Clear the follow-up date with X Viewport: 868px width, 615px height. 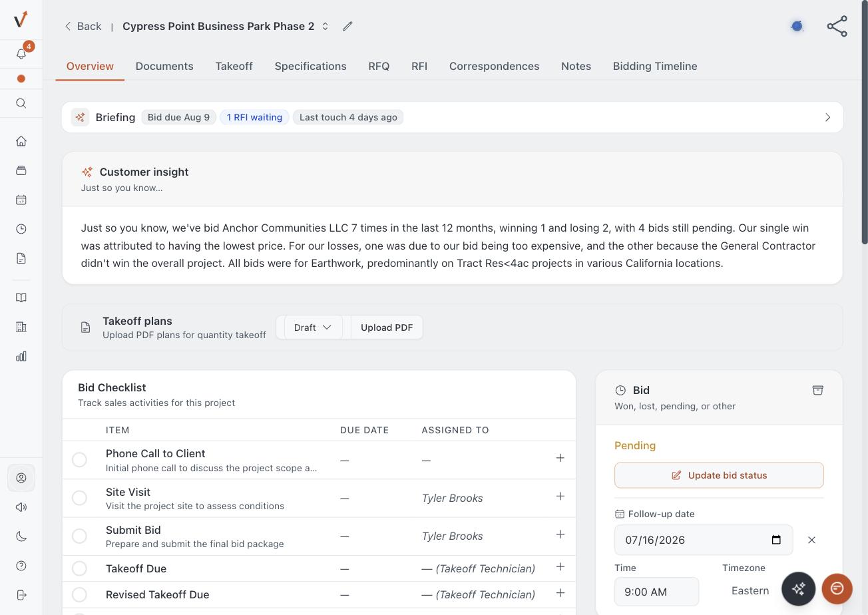[811, 540]
